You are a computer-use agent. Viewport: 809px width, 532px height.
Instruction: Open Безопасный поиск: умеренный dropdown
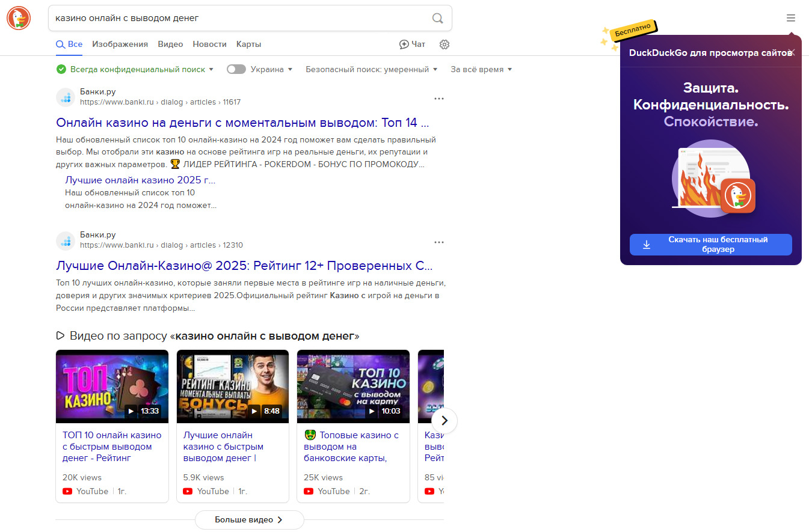[x=371, y=69]
